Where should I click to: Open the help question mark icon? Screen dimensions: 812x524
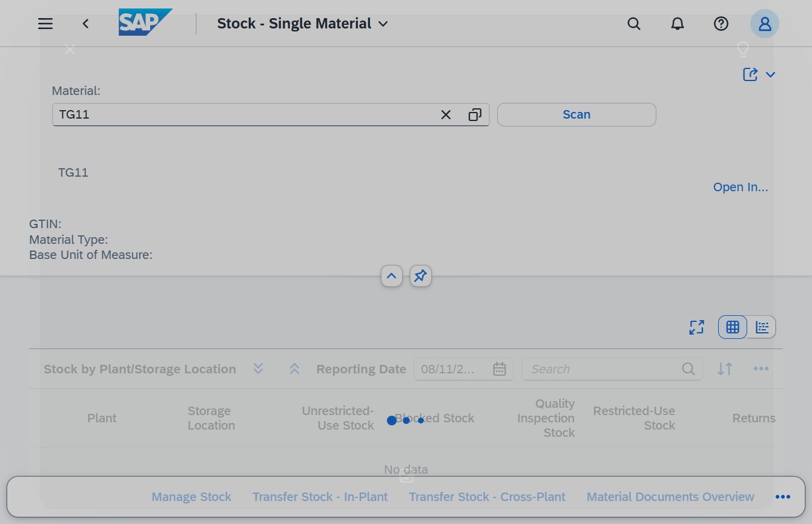[x=721, y=24]
